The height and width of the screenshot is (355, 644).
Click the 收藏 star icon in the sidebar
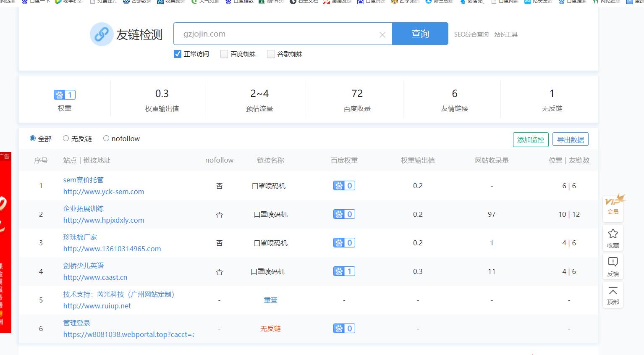pos(613,238)
